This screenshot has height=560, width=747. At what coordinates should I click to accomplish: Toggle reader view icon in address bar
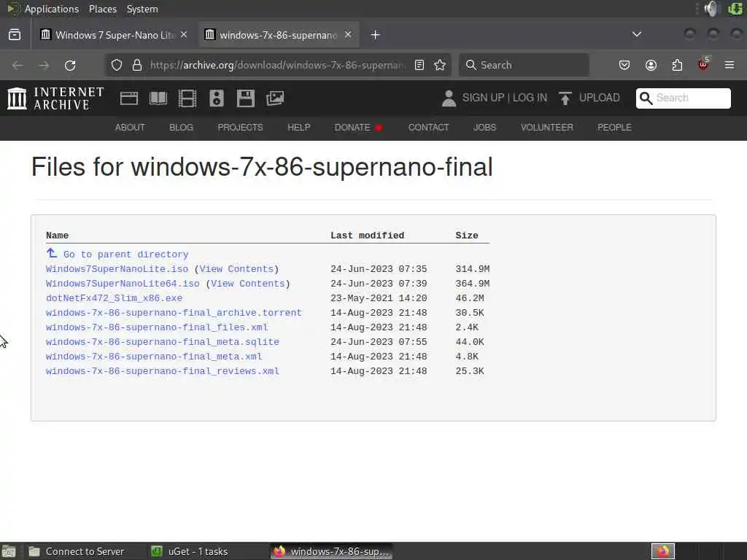tap(419, 65)
